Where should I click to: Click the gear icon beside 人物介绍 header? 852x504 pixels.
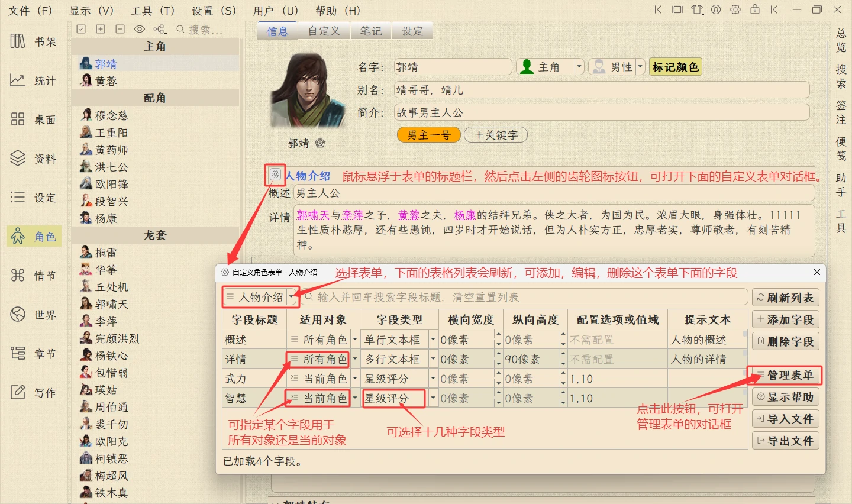coord(275,175)
